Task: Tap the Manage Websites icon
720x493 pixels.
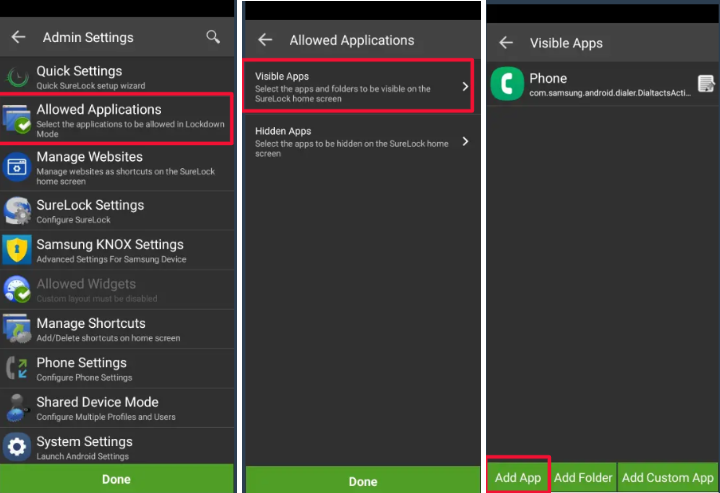Action: point(17,166)
